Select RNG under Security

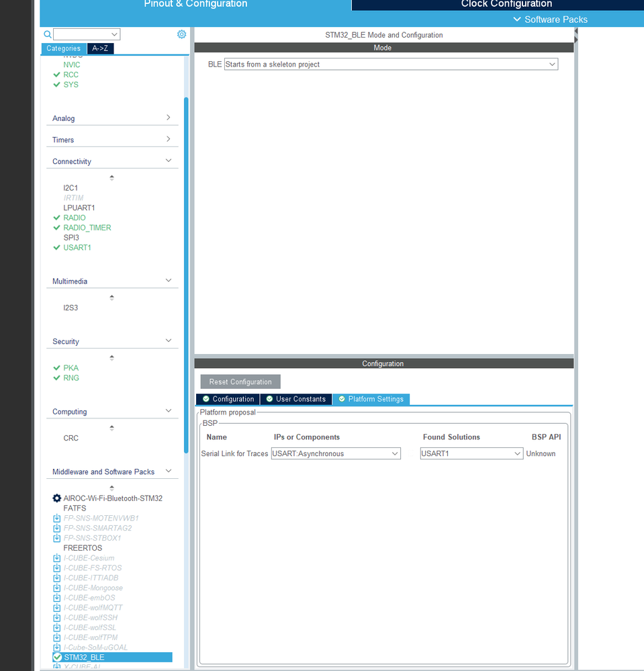(x=71, y=378)
